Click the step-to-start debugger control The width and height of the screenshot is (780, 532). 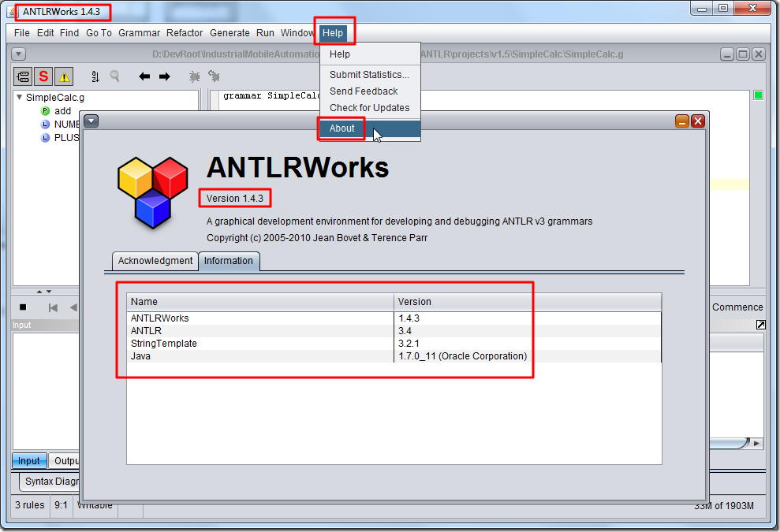53,307
